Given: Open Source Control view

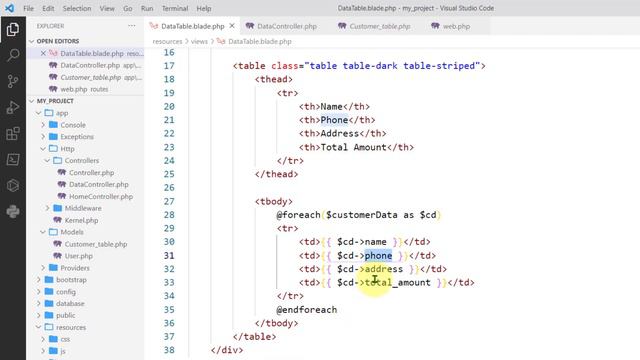Looking at the screenshot, I should click(13, 81).
